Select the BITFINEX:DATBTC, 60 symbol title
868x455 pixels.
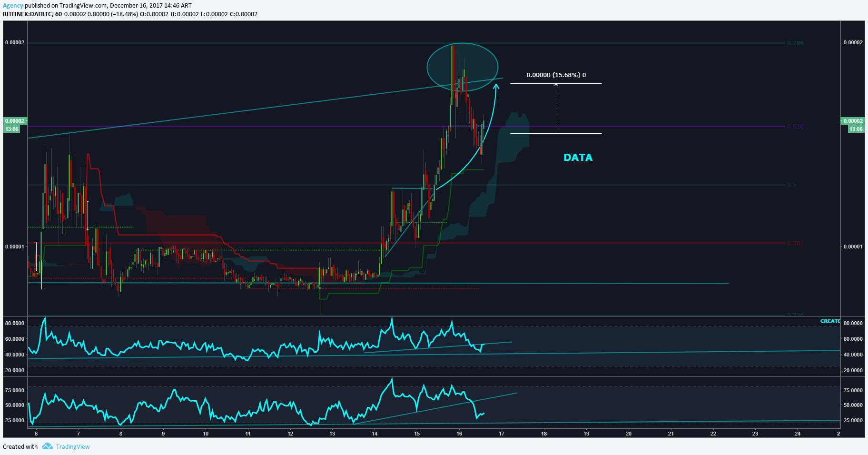pyautogui.click(x=32, y=14)
